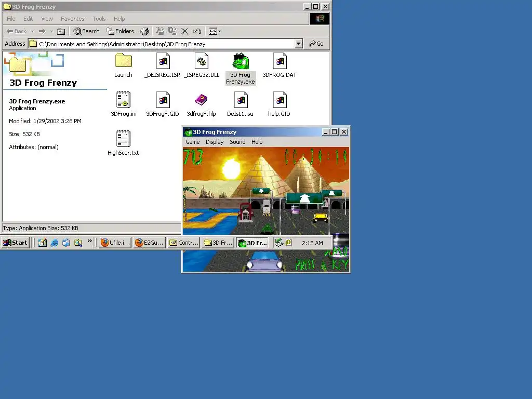Screen dimensions: 532x399
Task: Click the Undo toolbar icon
Action: [x=197, y=32]
